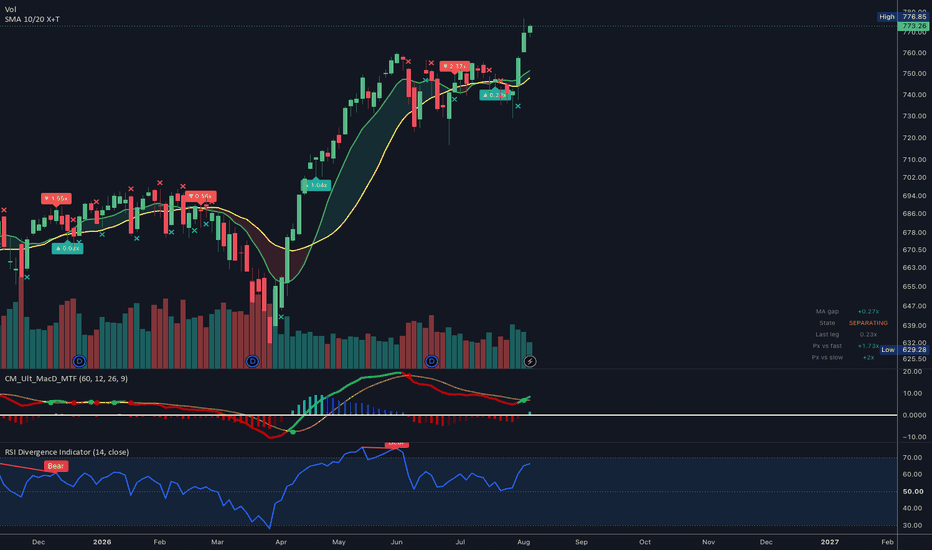Click the −10.00 MACD scale label
932x550 pixels.
point(914,437)
